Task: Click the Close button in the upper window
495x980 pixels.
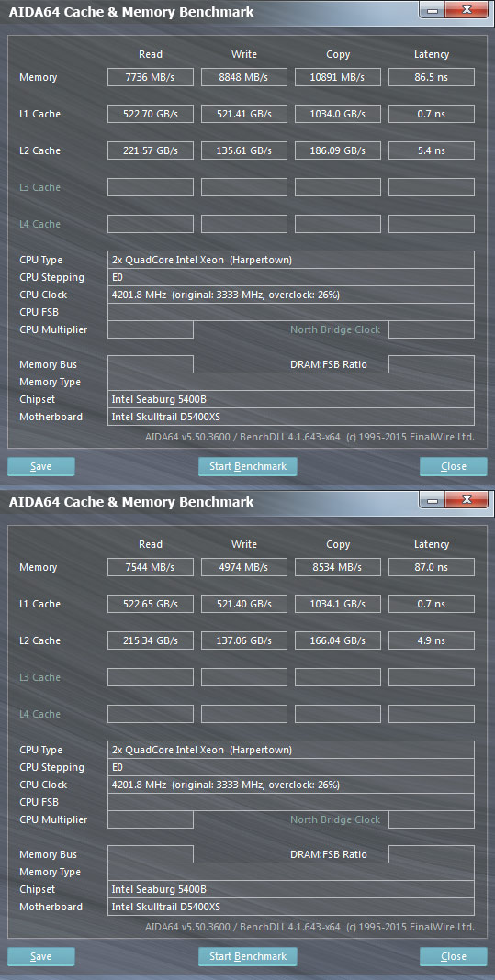Action: click(453, 466)
